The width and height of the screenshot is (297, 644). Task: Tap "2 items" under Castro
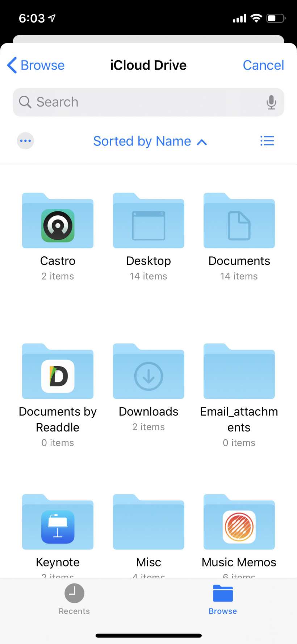pos(58,276)
